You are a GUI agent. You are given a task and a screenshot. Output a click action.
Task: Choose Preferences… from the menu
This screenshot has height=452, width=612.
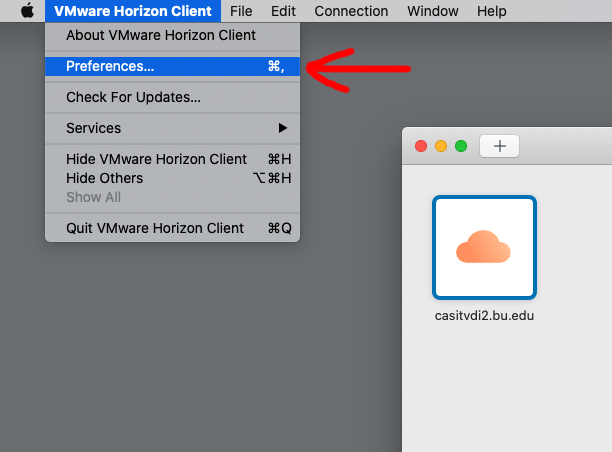click(x=173, y=66)
